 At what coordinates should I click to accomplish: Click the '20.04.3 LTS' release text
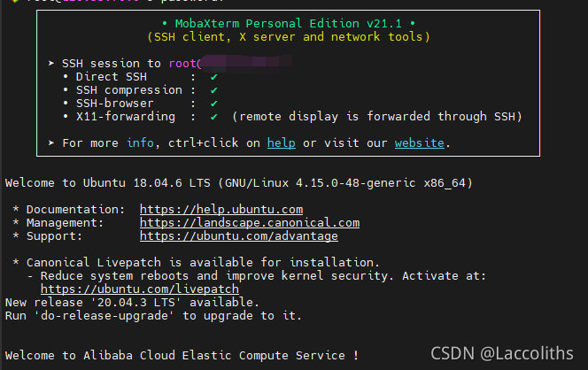tap(135, 302)
